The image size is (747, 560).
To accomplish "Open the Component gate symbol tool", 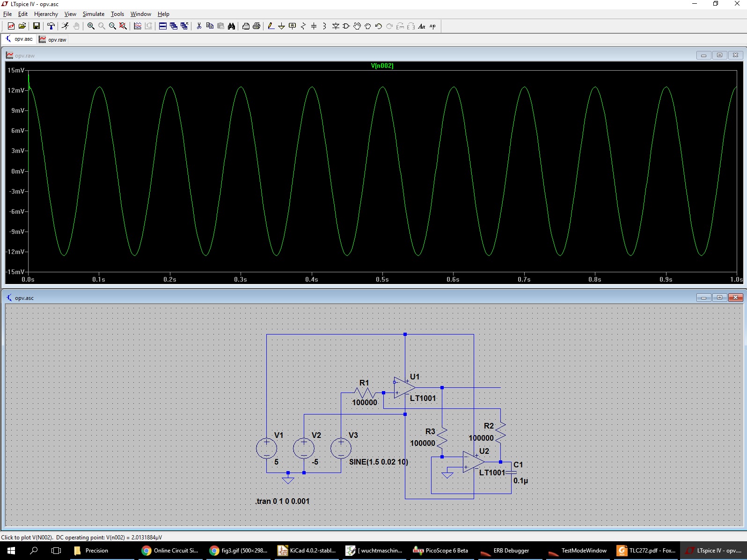I will 346,26.
